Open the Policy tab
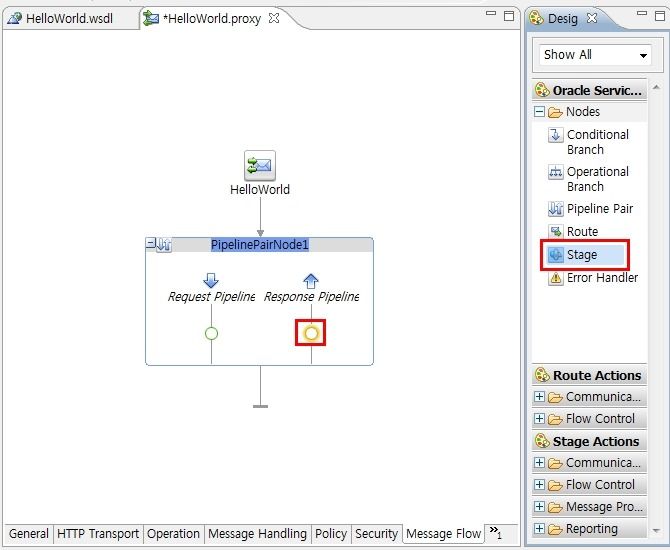Screen dimensions: 670x550 point(331,534)
